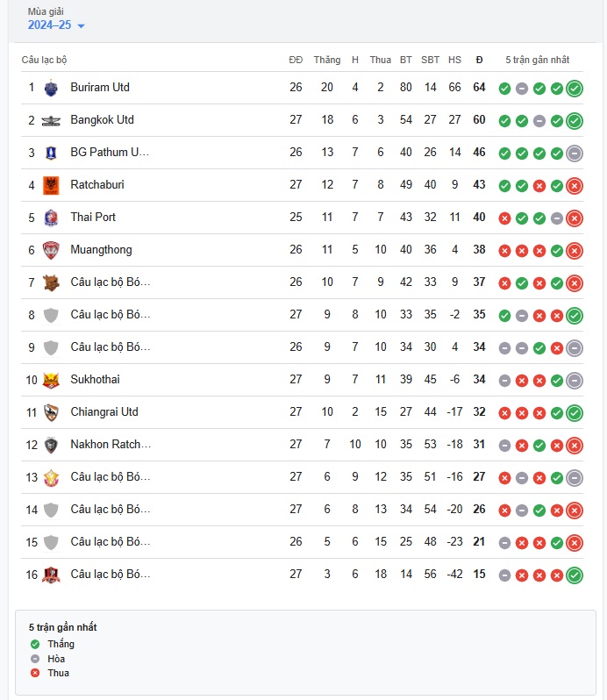The width and height of the screenshot is (607, 700).
Task: Click the '5 trận gần nhất' column header
Action: pyautogui.click(x=537, y=60)
